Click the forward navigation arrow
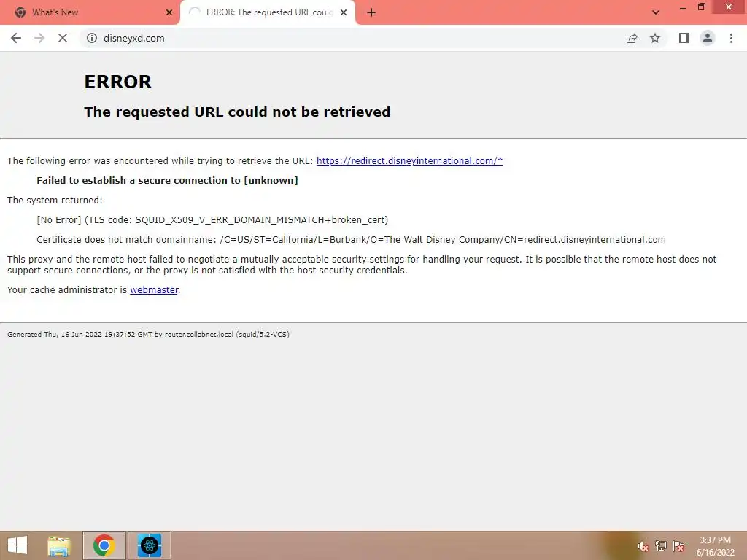 click(39, 38)
